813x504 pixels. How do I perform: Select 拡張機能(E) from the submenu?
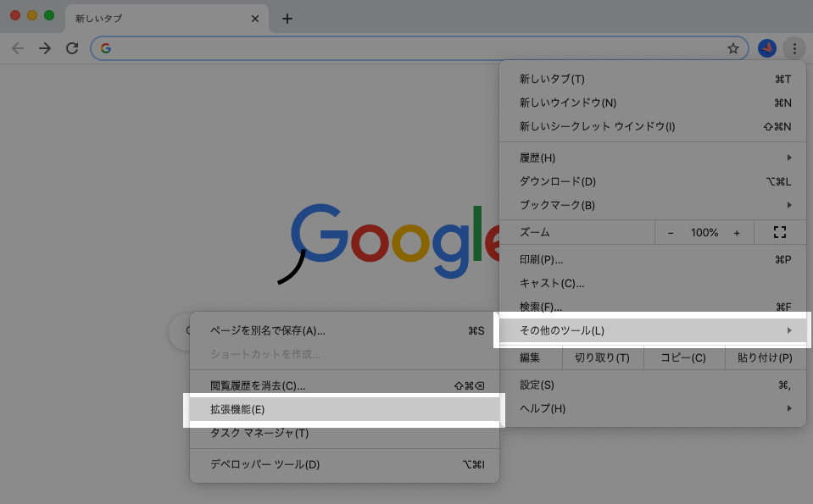343,409
